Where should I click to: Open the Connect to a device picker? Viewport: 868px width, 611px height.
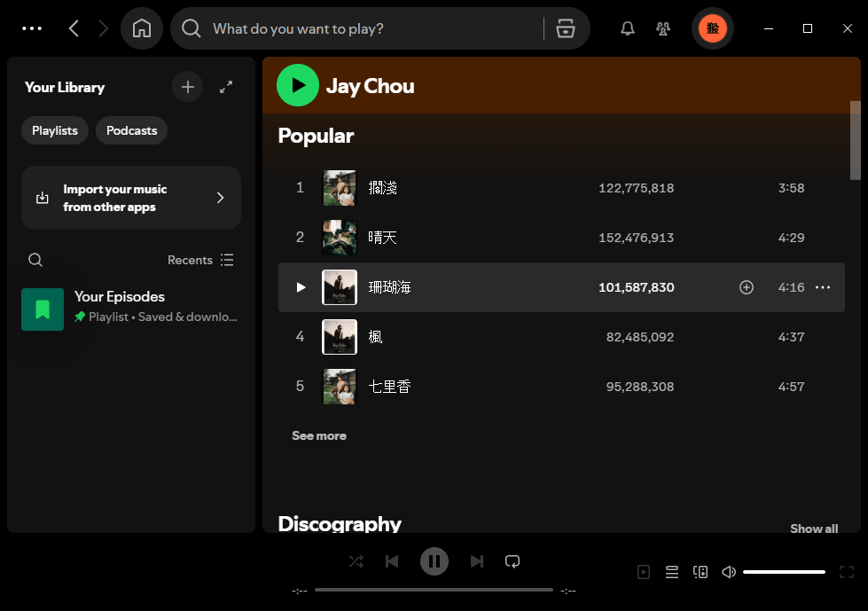pos(700,571)
